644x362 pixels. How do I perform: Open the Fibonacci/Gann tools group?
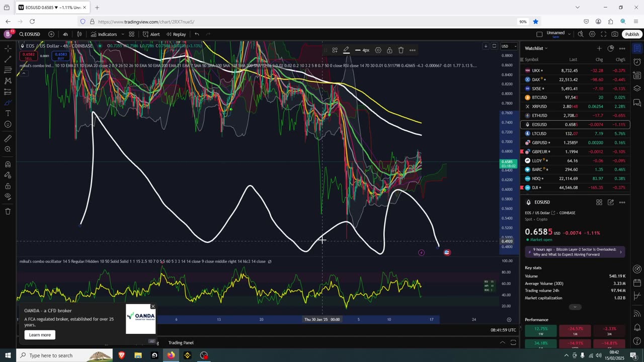(x=8, y=70)
